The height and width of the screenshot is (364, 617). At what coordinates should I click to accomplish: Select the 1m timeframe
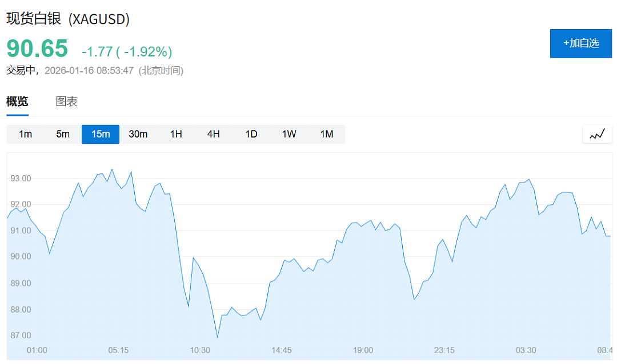[25, 134]
